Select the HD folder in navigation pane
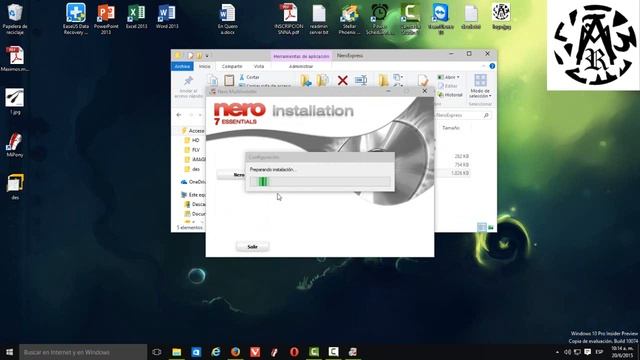This screenshot has width=640, height=360. point(192,140)
